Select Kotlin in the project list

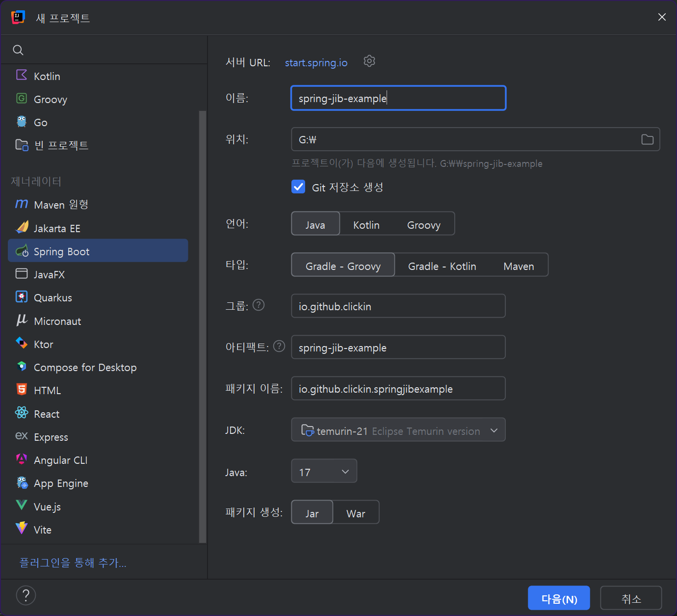coord(47,76)
